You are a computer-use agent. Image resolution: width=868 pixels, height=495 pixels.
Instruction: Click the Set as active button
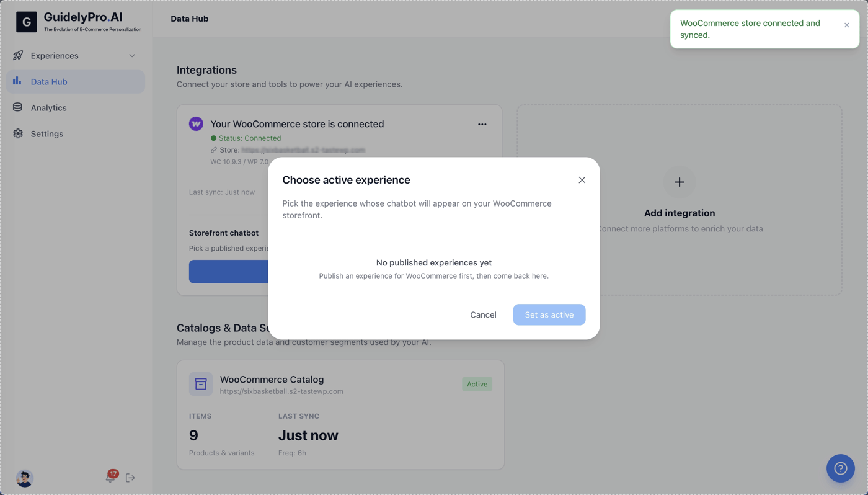(549, 314)
